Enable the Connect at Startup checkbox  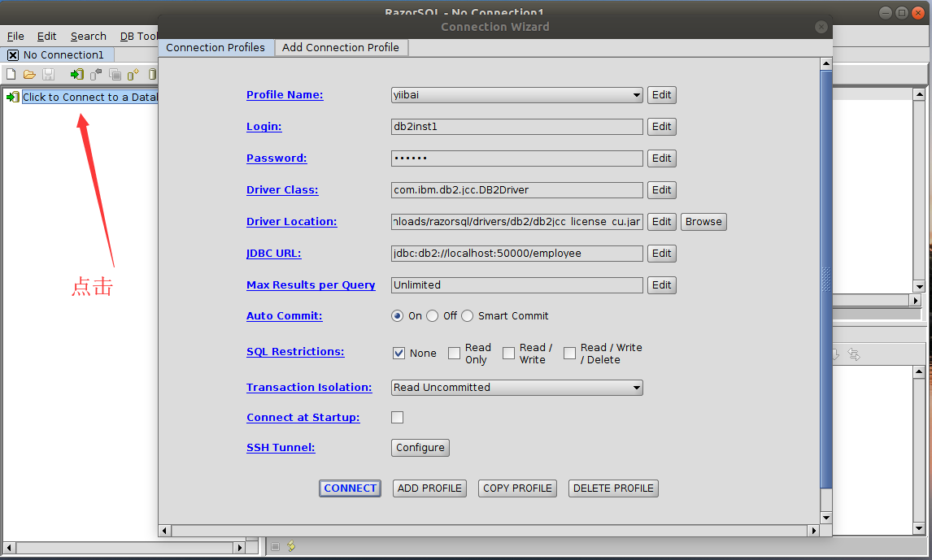tap(398, 418)
